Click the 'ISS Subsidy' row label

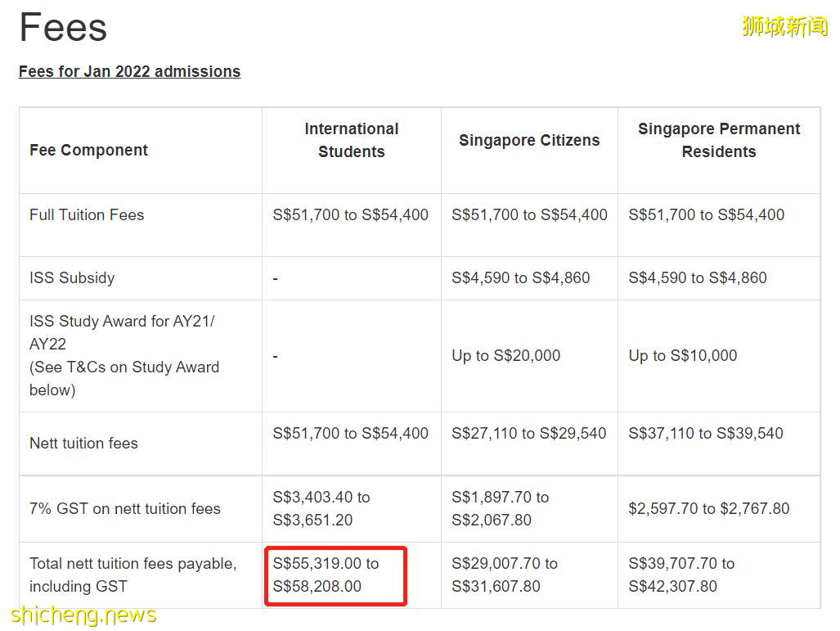(72, 278)
